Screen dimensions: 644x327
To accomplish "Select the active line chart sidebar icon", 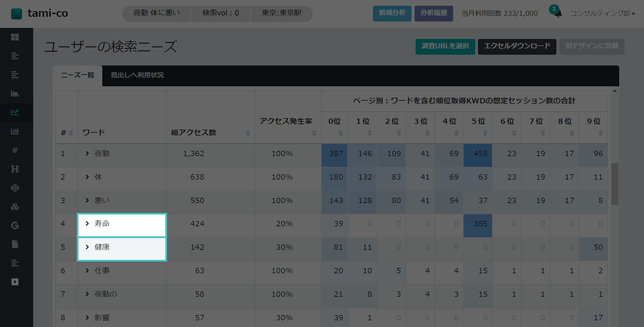I will (x=15, y=112).
